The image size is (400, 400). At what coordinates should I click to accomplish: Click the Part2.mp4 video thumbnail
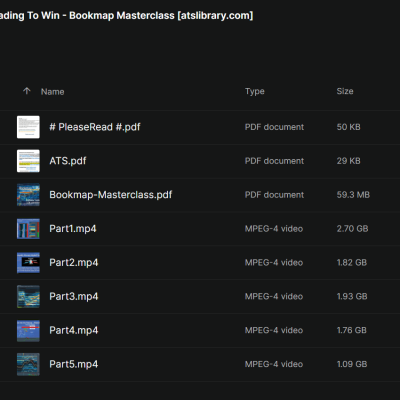point(28,263)
